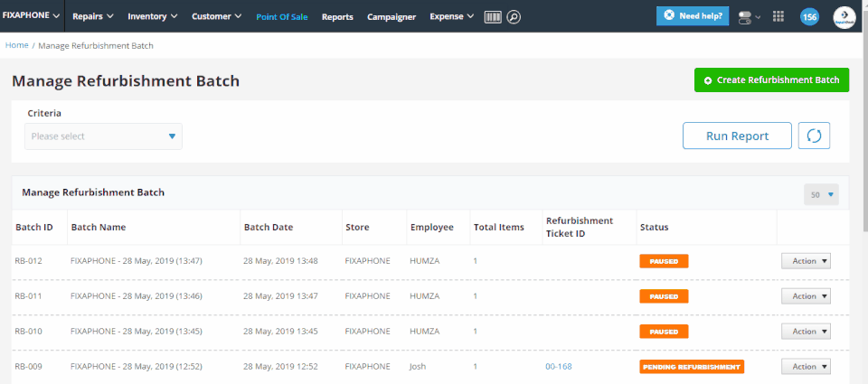Open the Criteria select dropdown

(103, 136)
